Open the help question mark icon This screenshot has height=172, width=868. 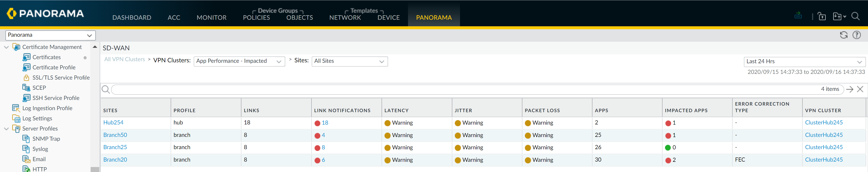856,35
